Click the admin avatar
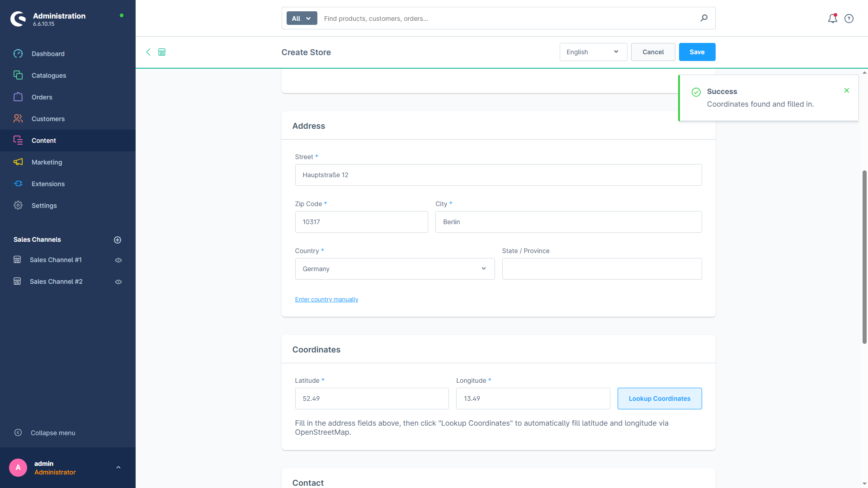 (x=18, y=468)
